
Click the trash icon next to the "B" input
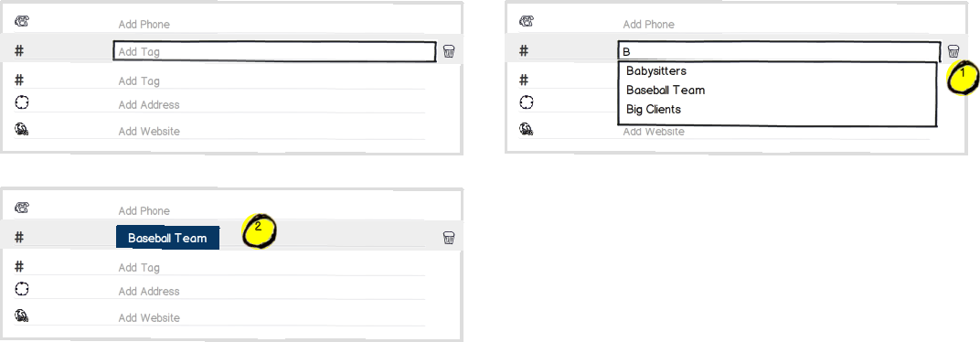953,51
